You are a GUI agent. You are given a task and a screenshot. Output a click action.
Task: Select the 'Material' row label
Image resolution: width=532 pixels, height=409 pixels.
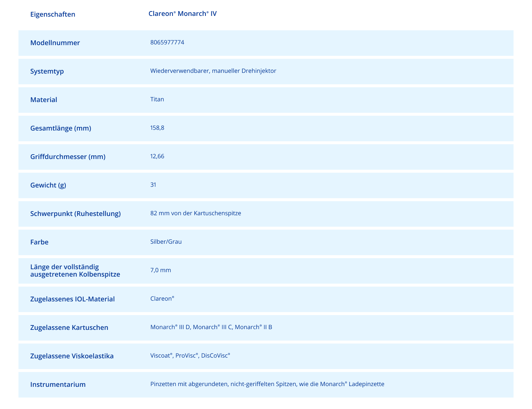pos(44,100)
